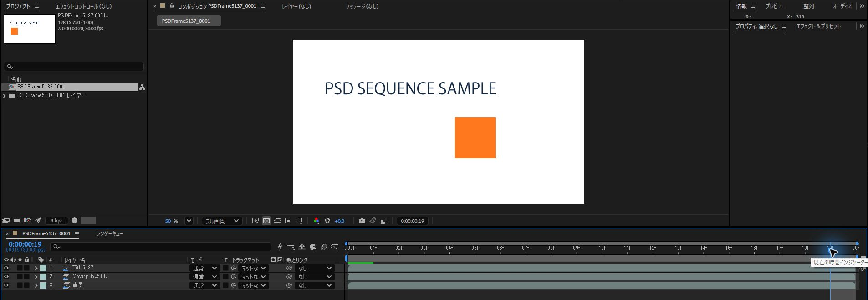Hide the 背景 layer with its eye icon
Image resolution: width=868 pixels, height=300 pixels.
point(6,285)
